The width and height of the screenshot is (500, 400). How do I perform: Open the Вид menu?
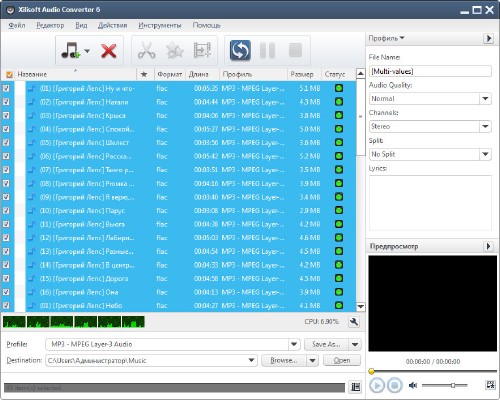pos(81,25)
